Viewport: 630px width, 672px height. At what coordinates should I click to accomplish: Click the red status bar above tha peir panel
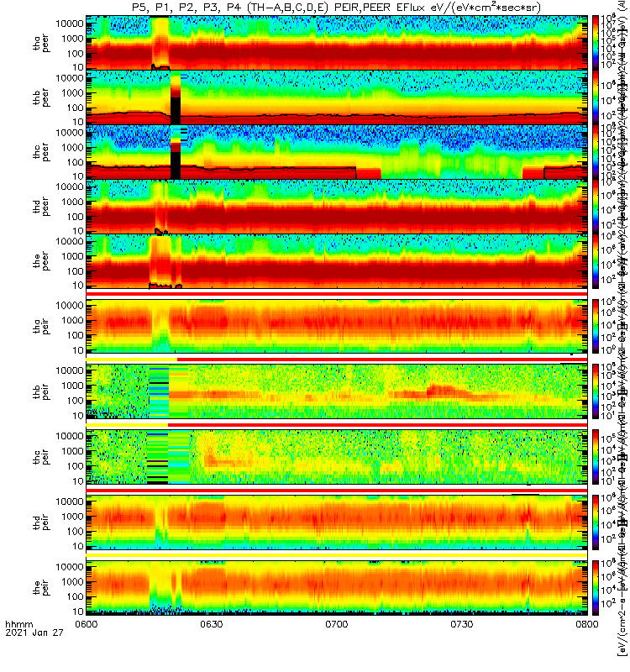pyautogui.click(x=337, y=293)
